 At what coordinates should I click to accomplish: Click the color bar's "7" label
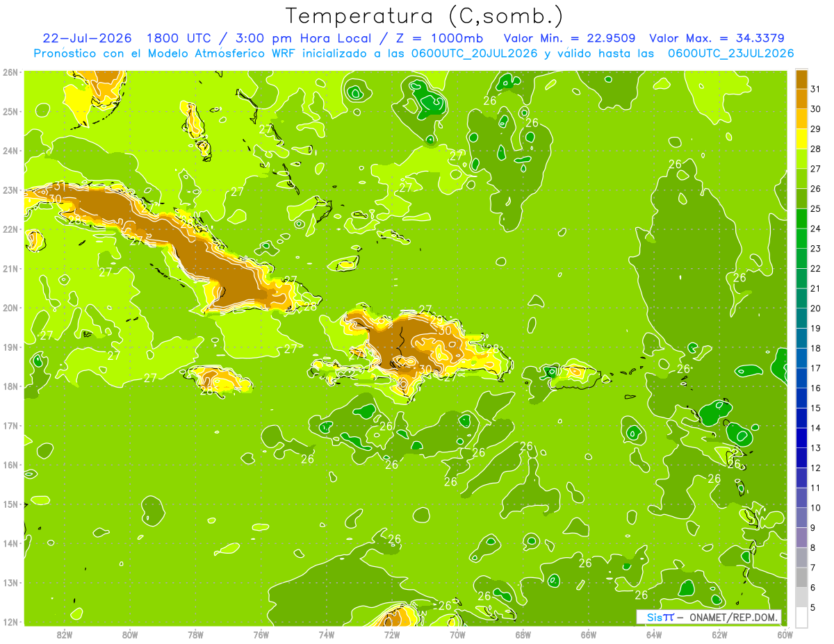coord(813,568)
